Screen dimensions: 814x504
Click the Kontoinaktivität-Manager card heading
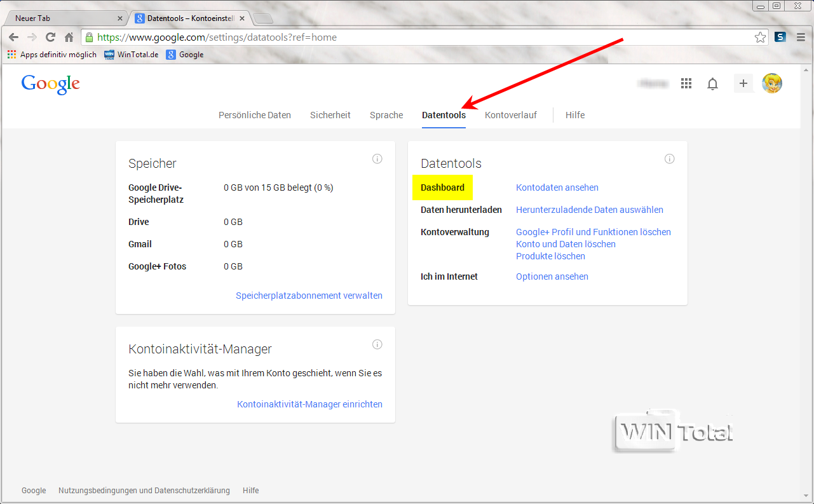point(200,349)
